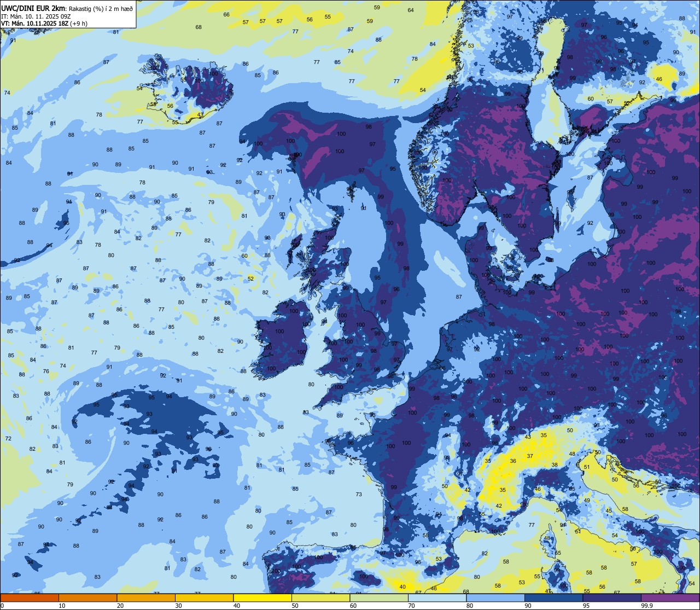This screenshot has width=700, height=610.
Task: Click the pale yellow 50–60 legend swatch
Action: click(320, 597)
